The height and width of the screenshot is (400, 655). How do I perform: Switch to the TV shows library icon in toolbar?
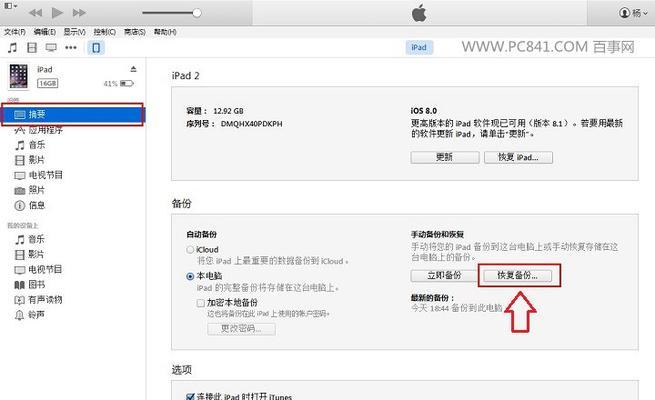coord(51,48)
